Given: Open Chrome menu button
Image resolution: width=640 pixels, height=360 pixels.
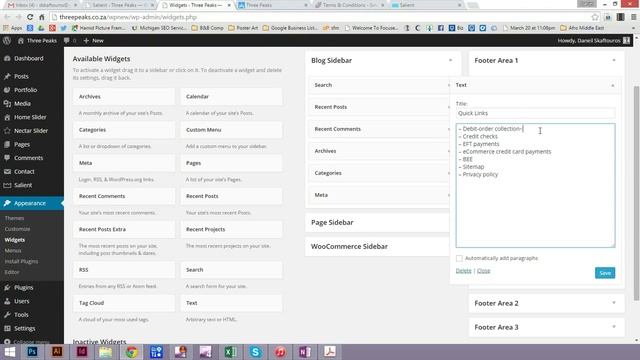Looking at the screenshot, I should point(633,17).
